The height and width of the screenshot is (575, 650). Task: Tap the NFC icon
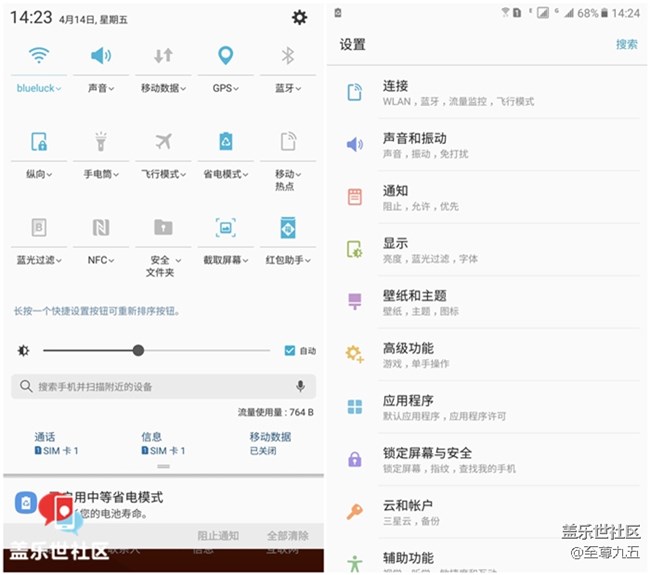[101, 227]
